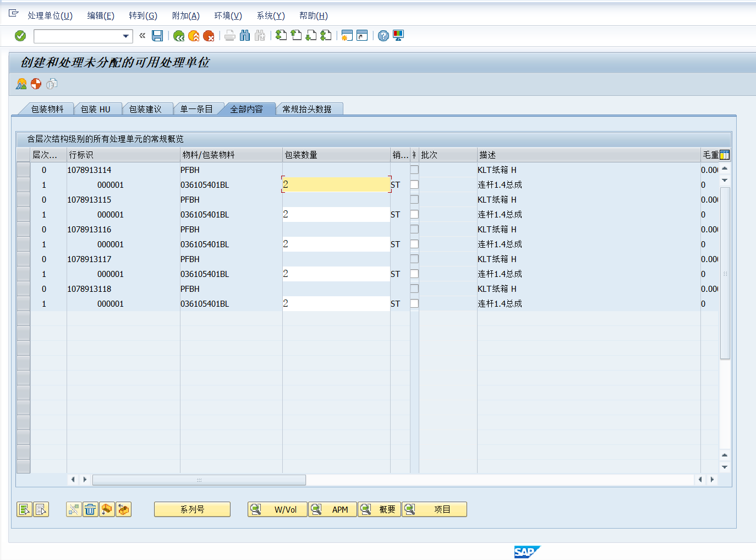Open the 处理单位(U) menu
The height and width of the screenshot is (560, 756).
pyautogui.click(x=50, y=15)
